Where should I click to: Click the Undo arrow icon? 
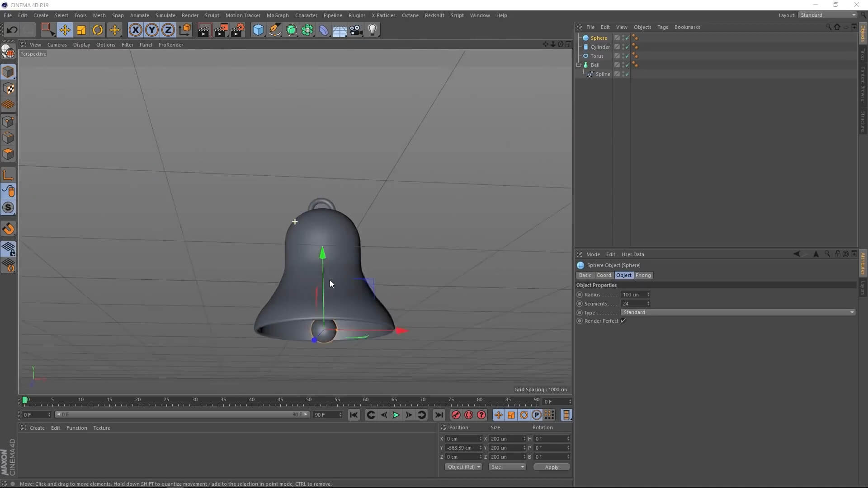(x=12, y=30)
